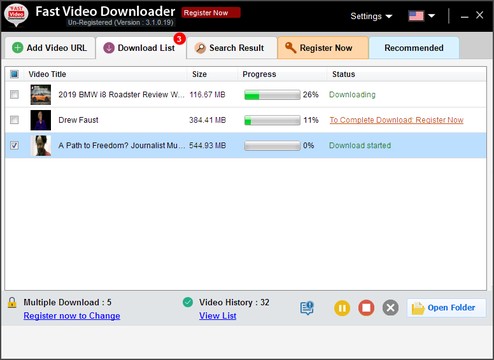
Task: Click the US flag language icon
Action: coord(416,16)
